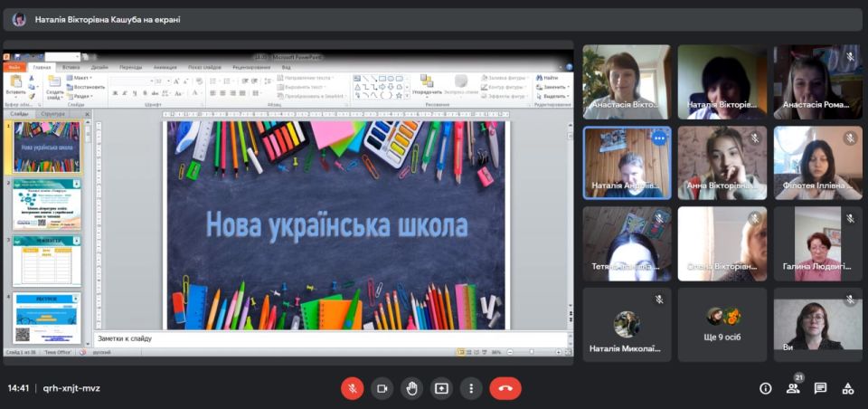Open the chat panel icon

820,388
